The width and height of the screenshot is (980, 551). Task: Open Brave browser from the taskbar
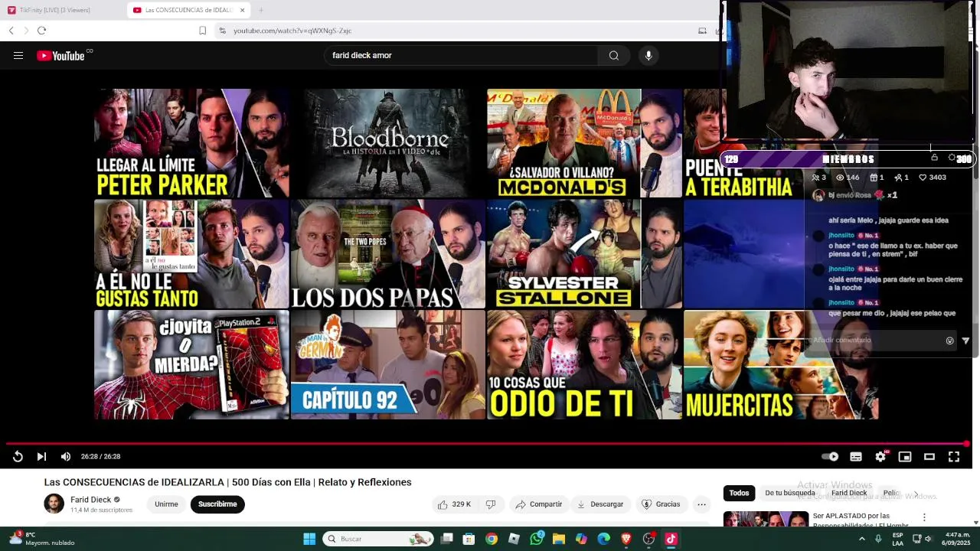tap(626, 539)
